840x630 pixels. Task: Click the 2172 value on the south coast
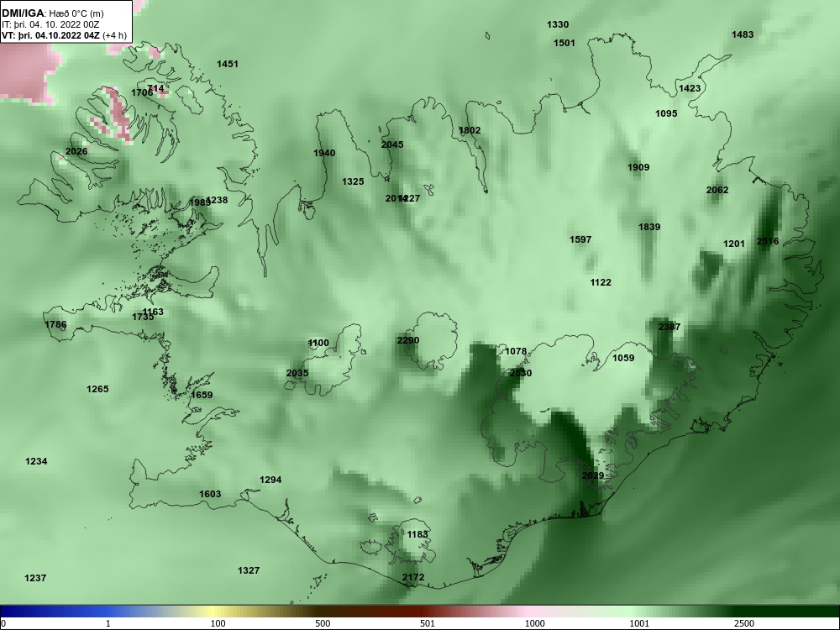point(413,578)
